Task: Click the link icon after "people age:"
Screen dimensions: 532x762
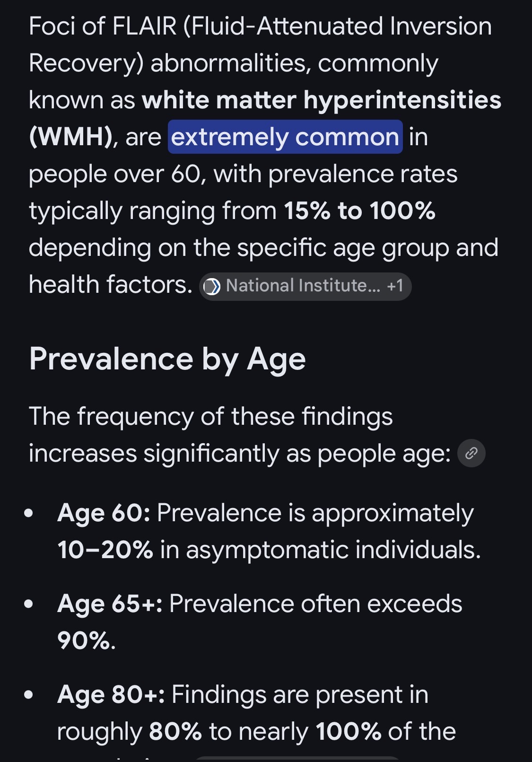Action: coord(471,454)
